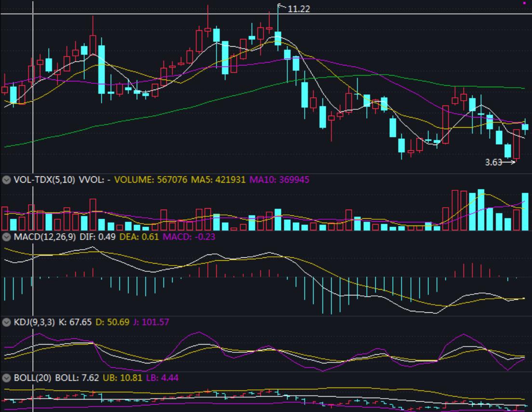This screenshot has height=412, width=532.
Task: Click the magenta MACD: -0.23 value label
Action: pyautogui.click(x=189, y=237)
